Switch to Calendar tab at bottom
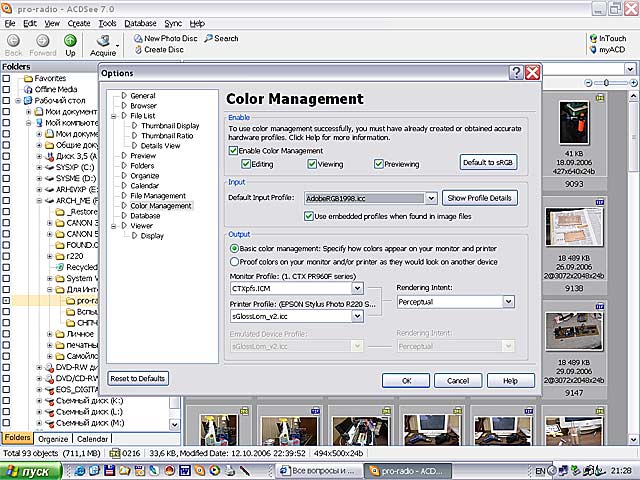This screenshot has width=640, height=480. tap(92, 439)
